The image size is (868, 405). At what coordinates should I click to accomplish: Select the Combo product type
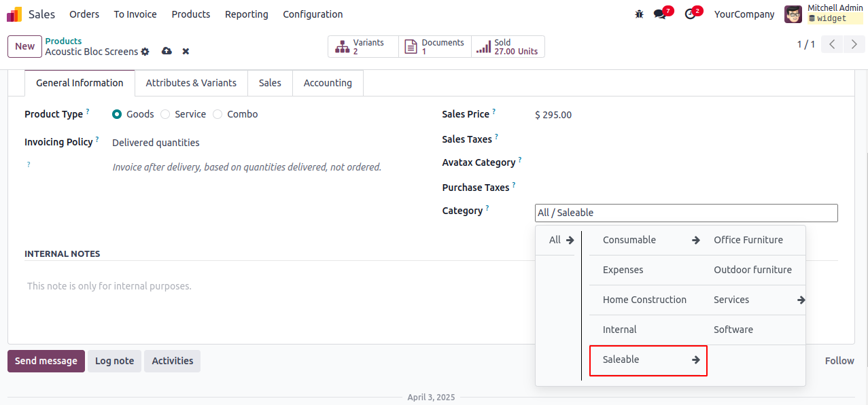point(218,114)
